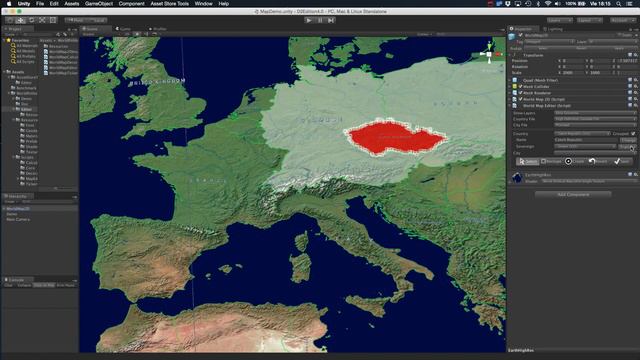Open the Asset Store Tools menu
The height and width of the screenshot is (360, 640).
[169, 4]
